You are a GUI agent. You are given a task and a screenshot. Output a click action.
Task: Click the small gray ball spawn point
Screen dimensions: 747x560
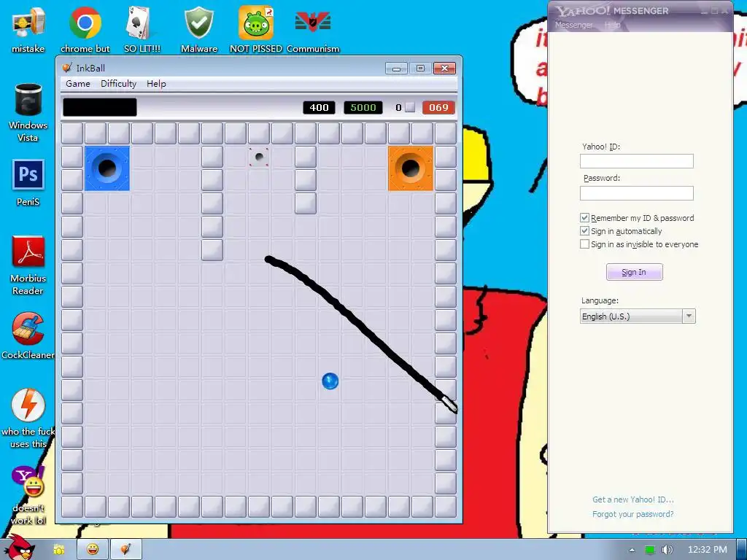(259, 157)
